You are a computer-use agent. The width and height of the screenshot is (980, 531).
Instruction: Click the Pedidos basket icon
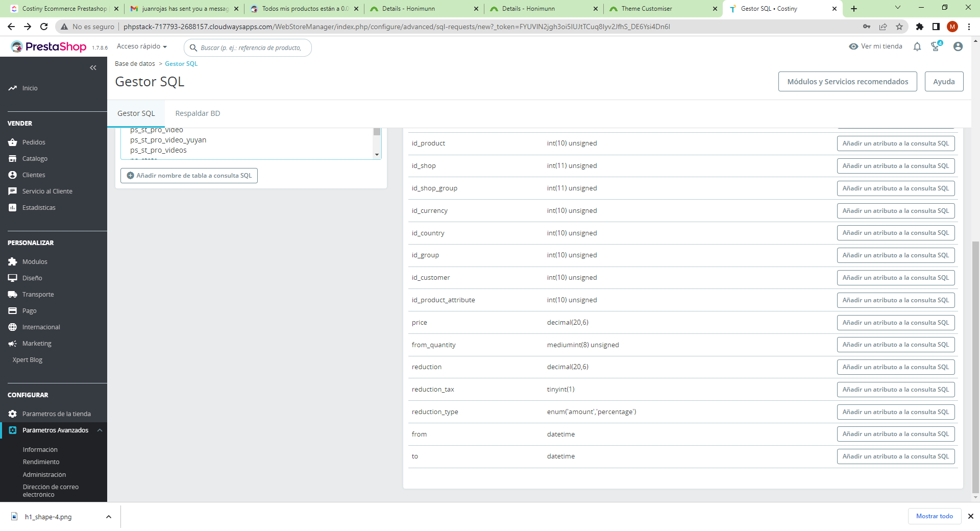(12, 142)
